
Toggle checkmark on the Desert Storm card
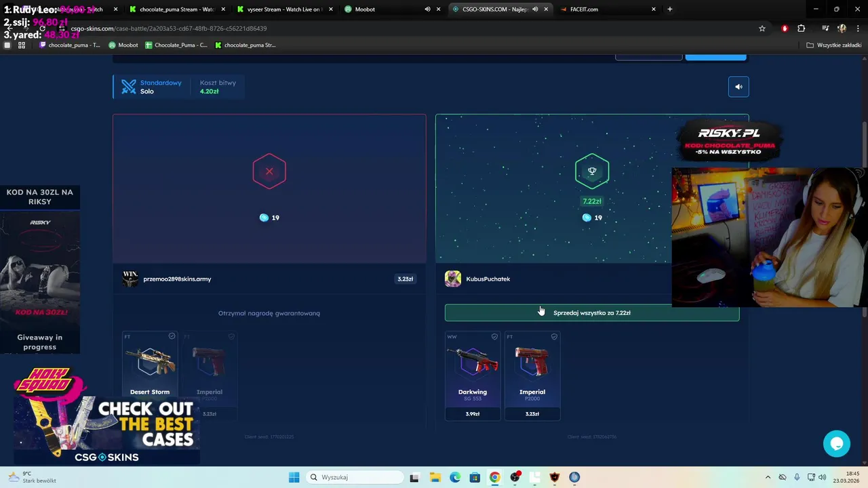click(172, 336)
